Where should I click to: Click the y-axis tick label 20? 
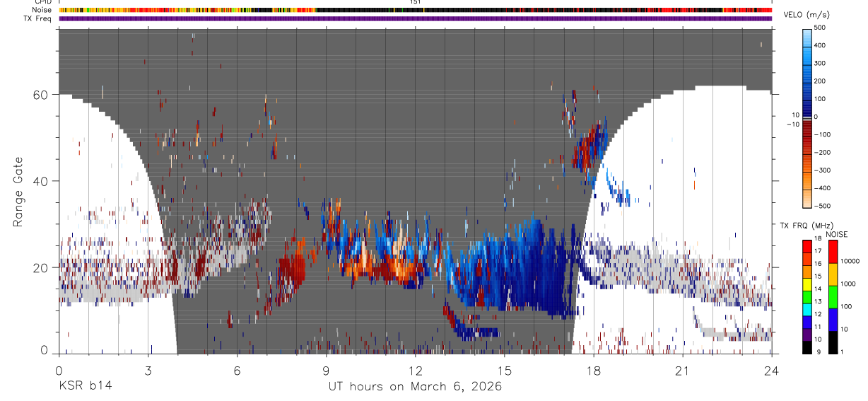pos(40,267)
